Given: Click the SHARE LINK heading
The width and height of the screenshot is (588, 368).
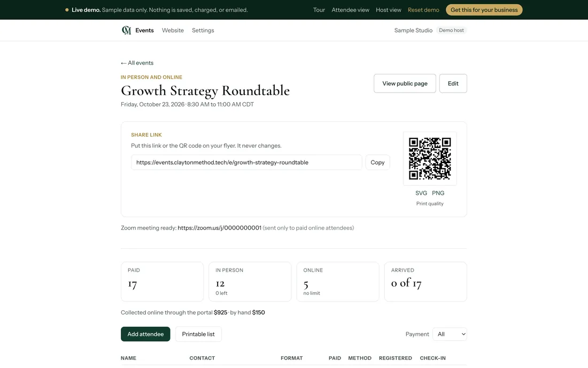Looking at the screenshot, I should pyautogui.click(x=146, y=135).
